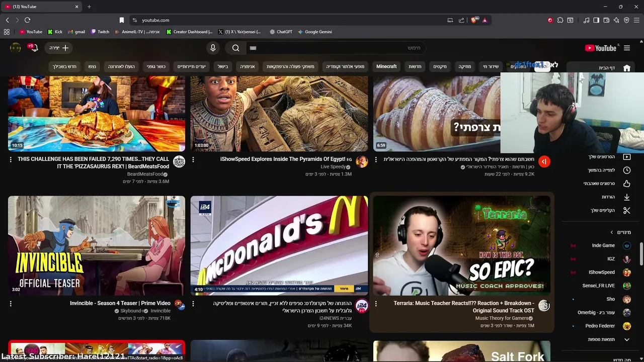Click the red recording extension icon
The height and width of the screenshot is (362, 644).
point(550,20)
